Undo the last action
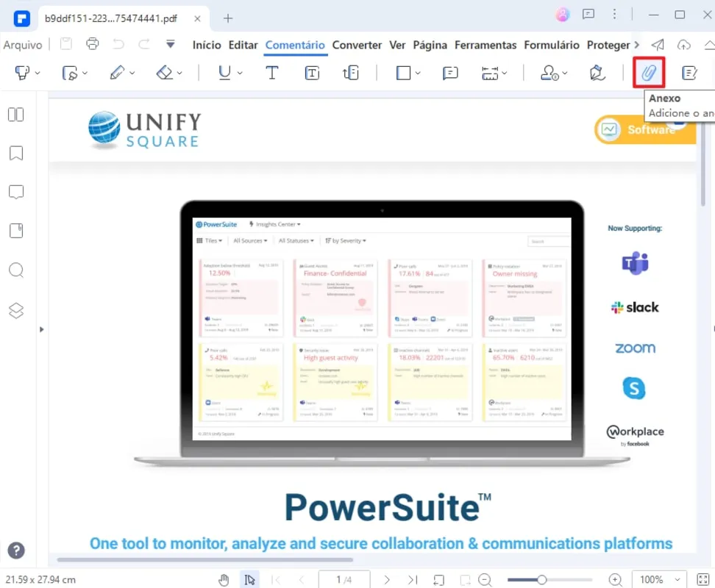 tap(118, 43)
